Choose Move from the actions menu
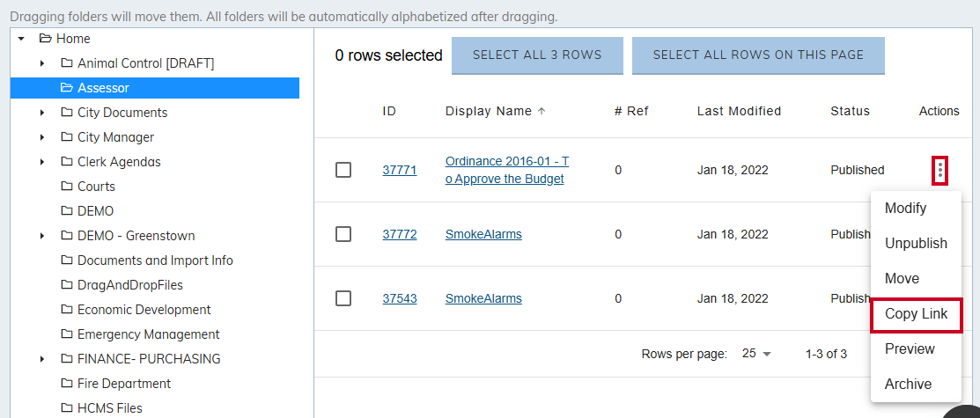Viewport: 980px width, 418px height. (916, 279)
